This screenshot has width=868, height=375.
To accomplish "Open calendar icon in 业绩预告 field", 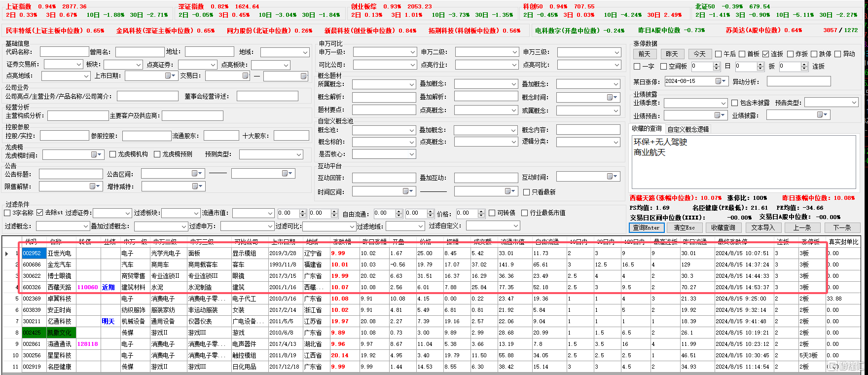I will [x=720, y=115].
